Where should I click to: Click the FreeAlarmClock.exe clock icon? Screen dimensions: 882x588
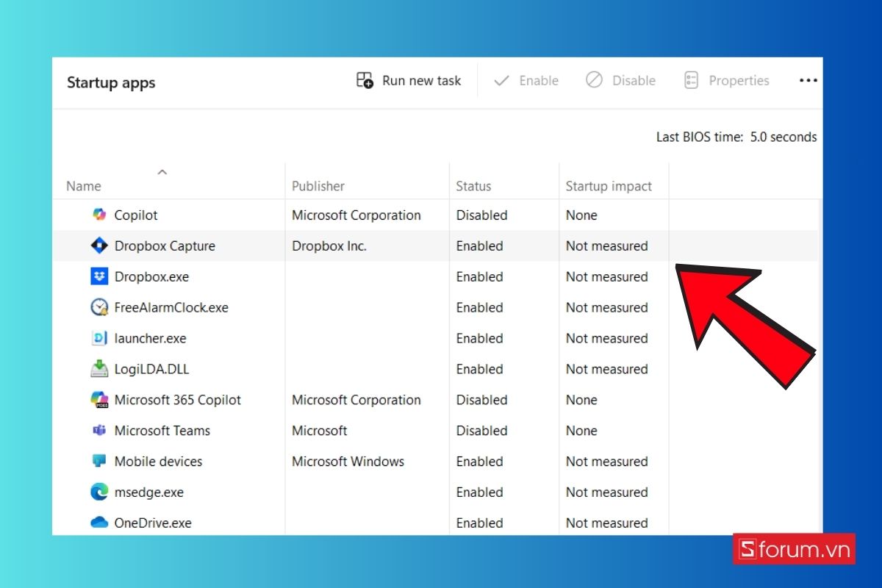(99, 308)
